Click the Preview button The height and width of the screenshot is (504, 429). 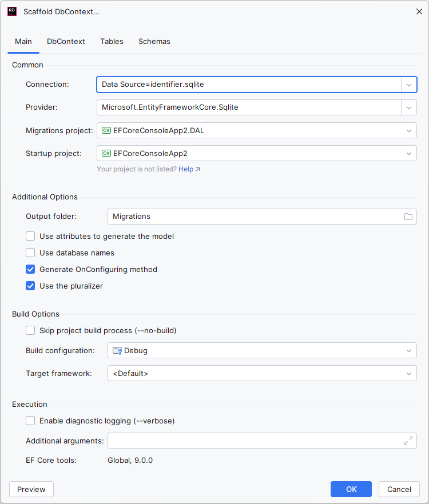pyautogui.click(x=31, y=489)
